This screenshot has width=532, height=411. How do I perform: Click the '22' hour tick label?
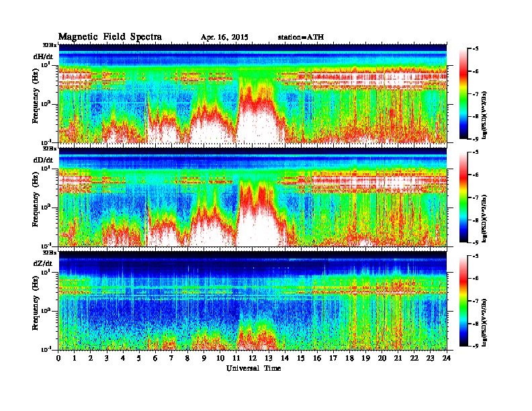pyautogui.click(x=414, y=359)
